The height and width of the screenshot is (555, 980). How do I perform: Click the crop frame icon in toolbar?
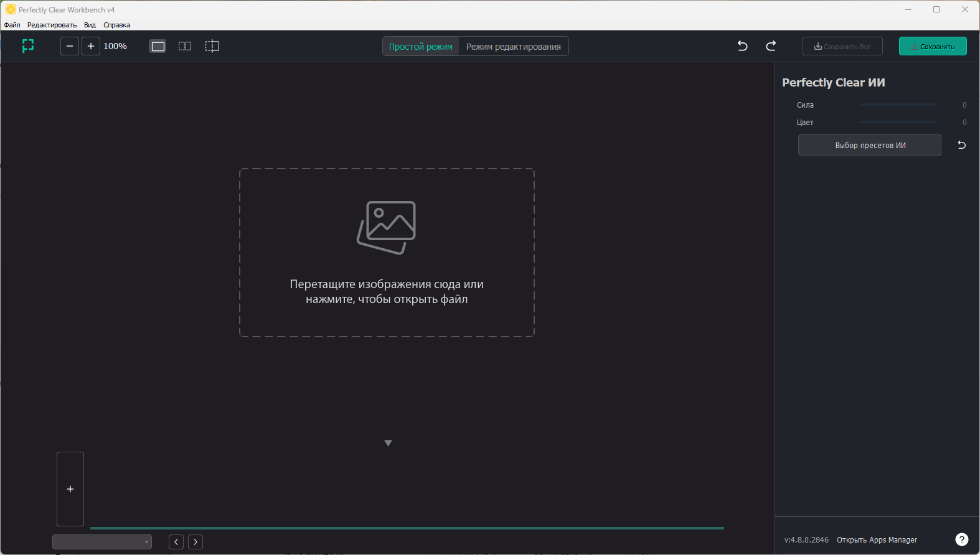(28, 46)
